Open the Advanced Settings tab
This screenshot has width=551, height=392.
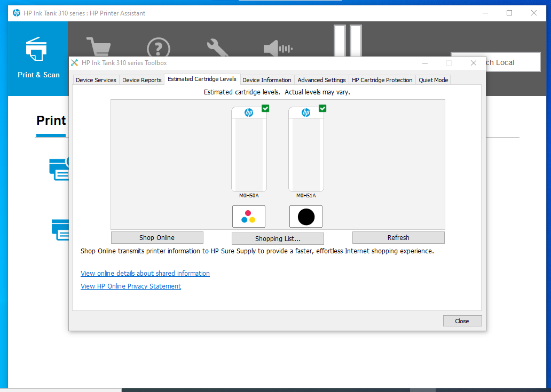click(321, 79)
